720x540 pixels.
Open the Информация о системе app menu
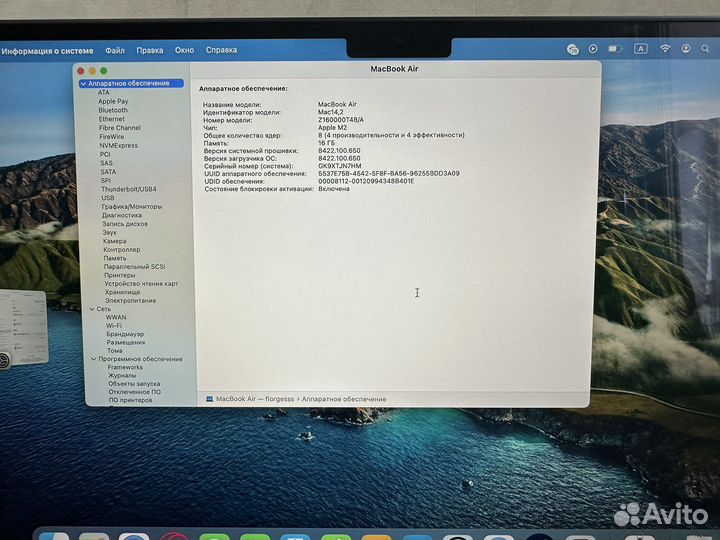(x=47, y=51)
